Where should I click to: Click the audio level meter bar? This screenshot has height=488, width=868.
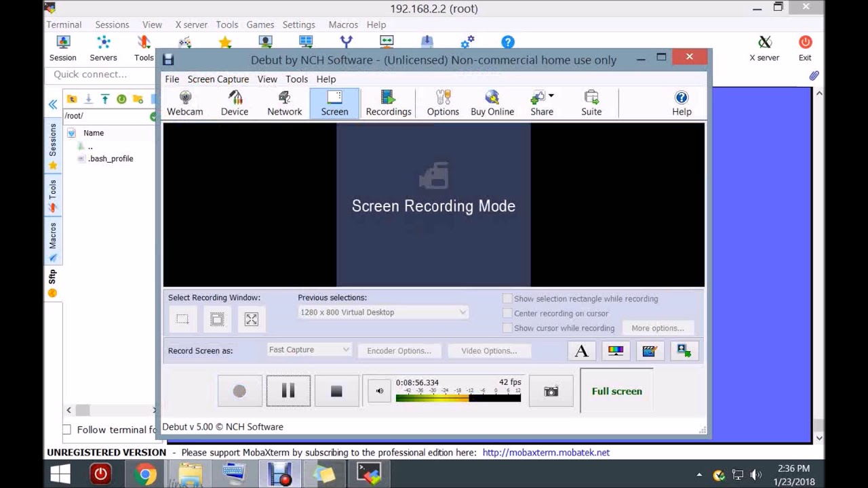[x=458, y=398]
